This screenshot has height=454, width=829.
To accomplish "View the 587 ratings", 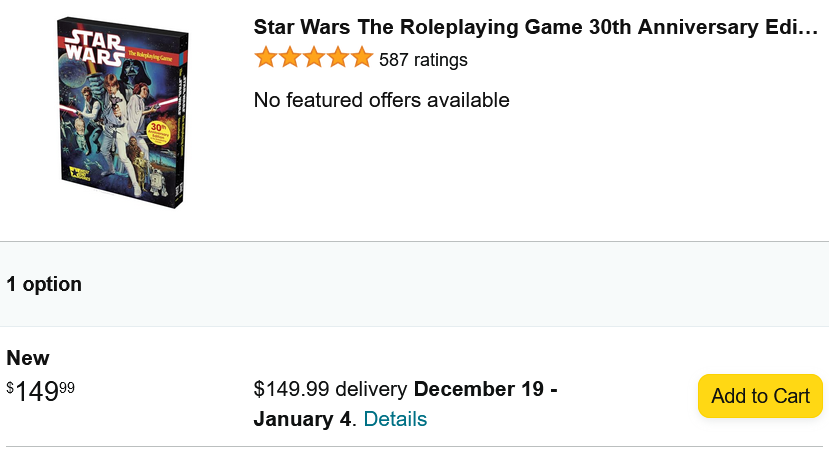I will point(423,60).
